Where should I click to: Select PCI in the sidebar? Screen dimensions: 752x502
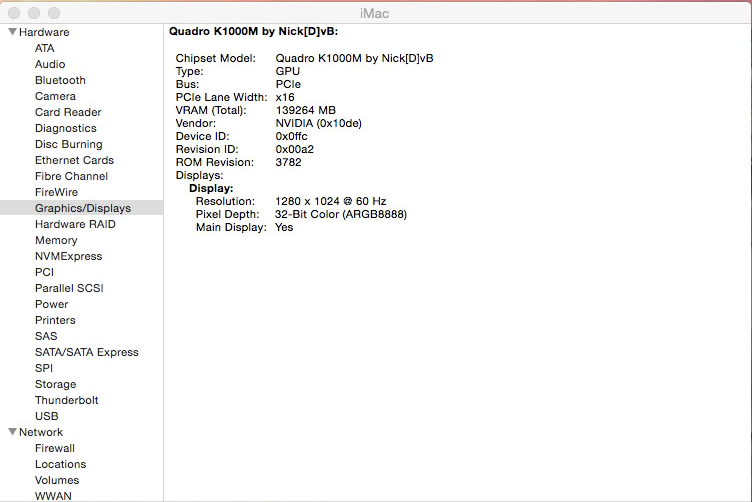pyautogui.click(x=45, y=272)
